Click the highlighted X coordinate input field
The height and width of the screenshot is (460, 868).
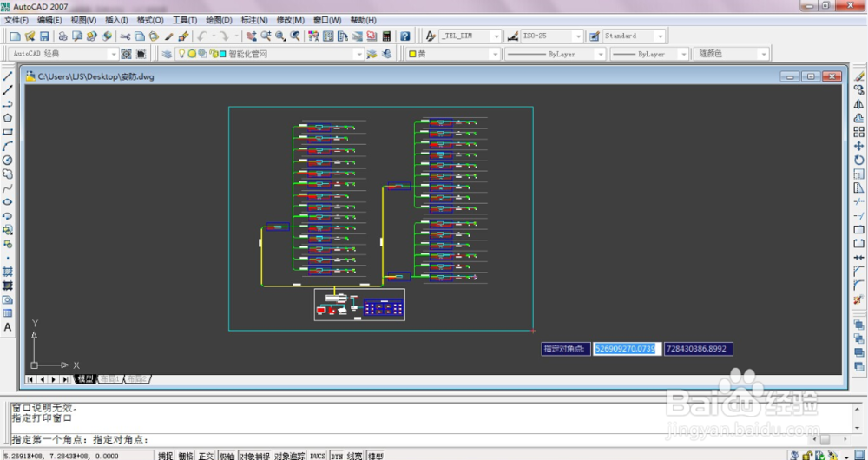coord(628,349)
